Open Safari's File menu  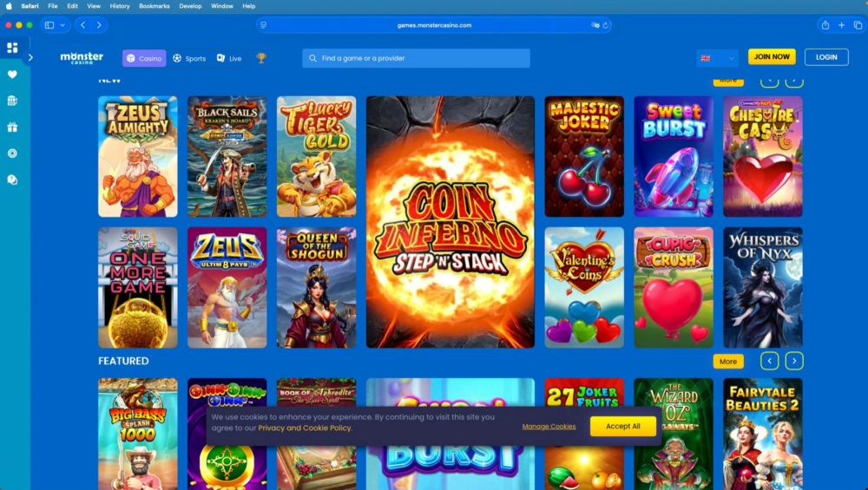click(53, 6)
